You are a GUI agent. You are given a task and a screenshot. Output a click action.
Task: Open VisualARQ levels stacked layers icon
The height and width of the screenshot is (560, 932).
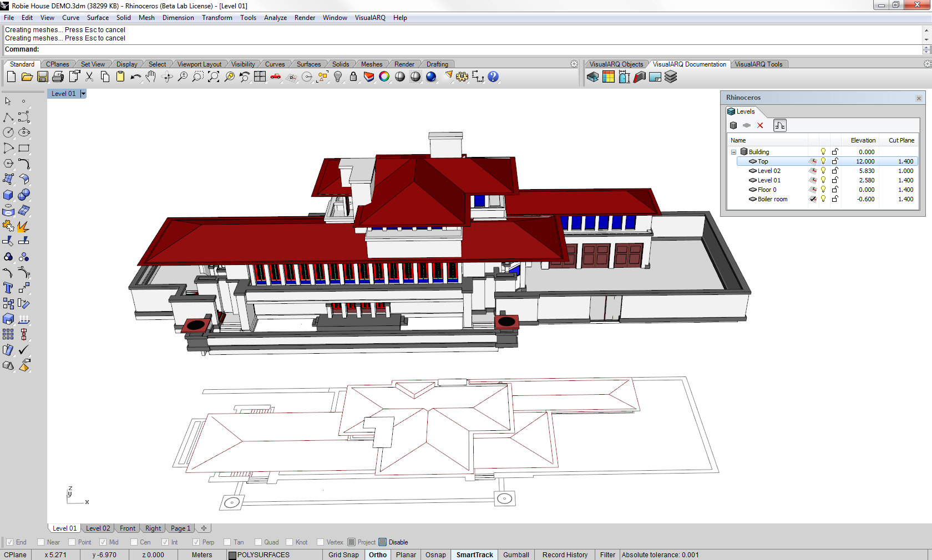click(671, 77)
